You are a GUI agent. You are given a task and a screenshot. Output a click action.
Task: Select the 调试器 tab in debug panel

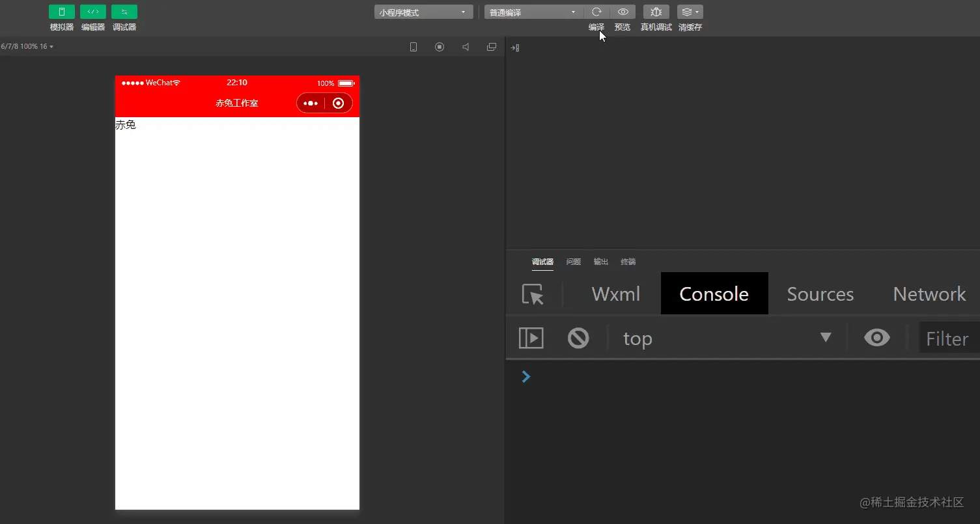(542, 262)
